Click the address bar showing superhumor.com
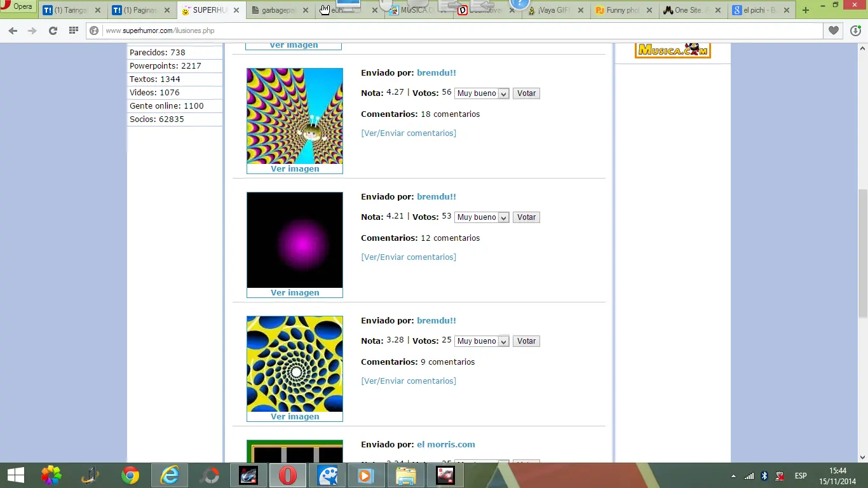Image resolution: width=868 pixels, height=488 pixels. (454, 30)
